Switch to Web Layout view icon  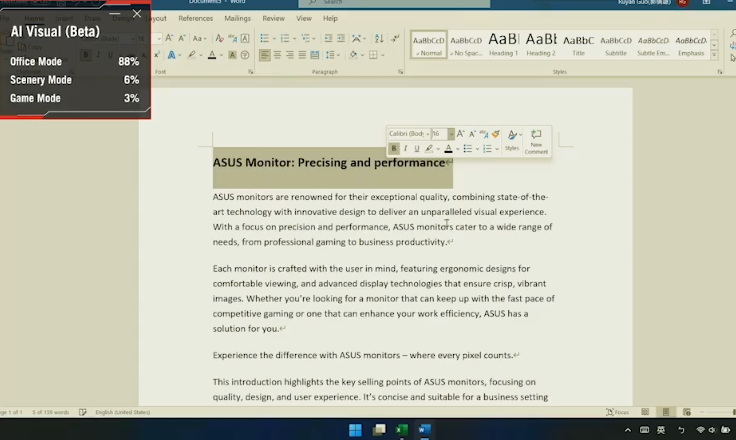tap(687, 412)
